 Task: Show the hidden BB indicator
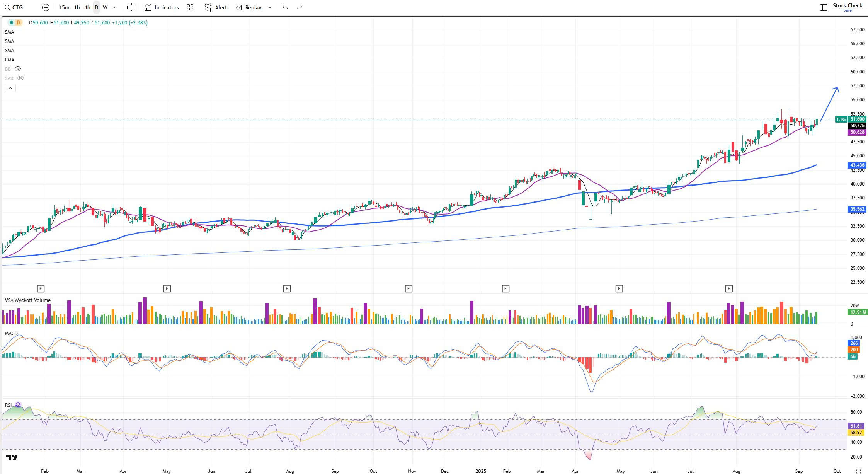pyautogui.click(x=17, y=69)
